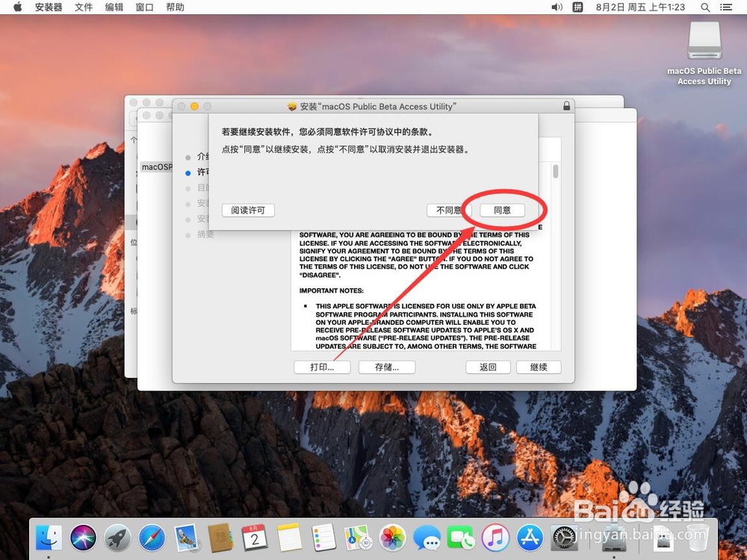Image resolution: width=747 pixels, height=560 pixels.
Task: Open the input method icon in menu bar
Action: 577,7
